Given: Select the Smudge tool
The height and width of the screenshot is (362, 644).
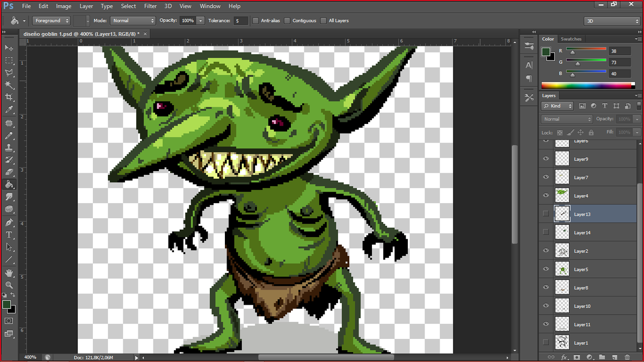Looking at the screenshot, I should click(9, 197).
